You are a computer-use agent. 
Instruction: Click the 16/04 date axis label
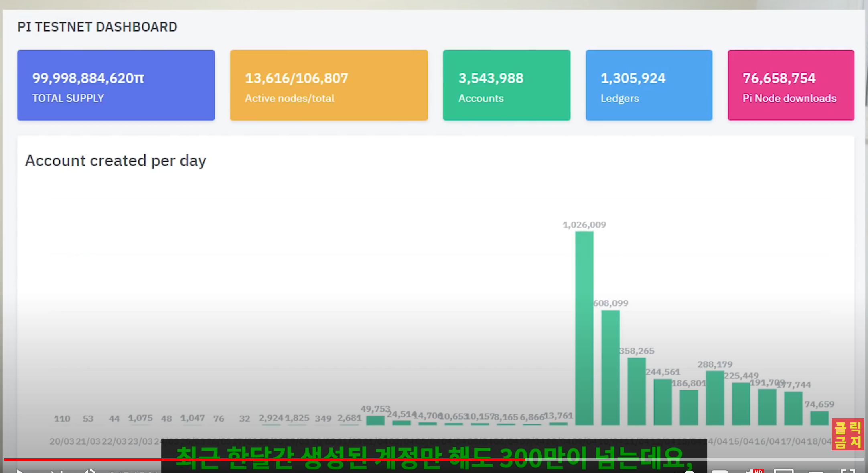tap(767, 441)
